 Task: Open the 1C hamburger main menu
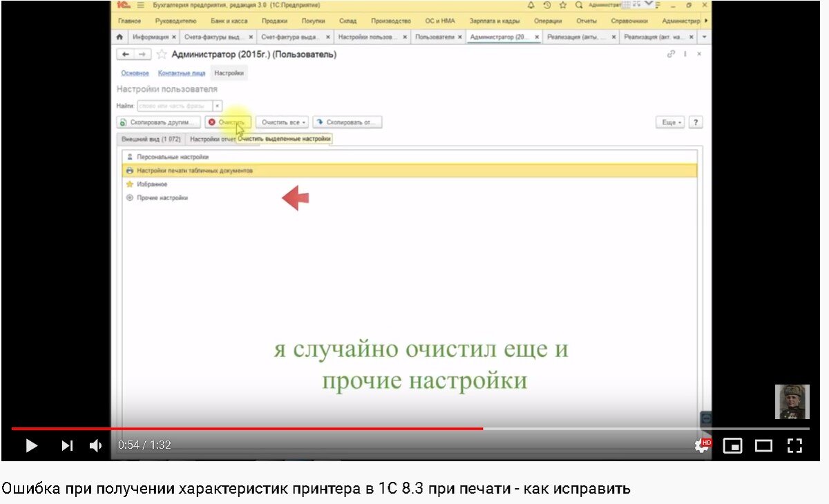point(141,5)
